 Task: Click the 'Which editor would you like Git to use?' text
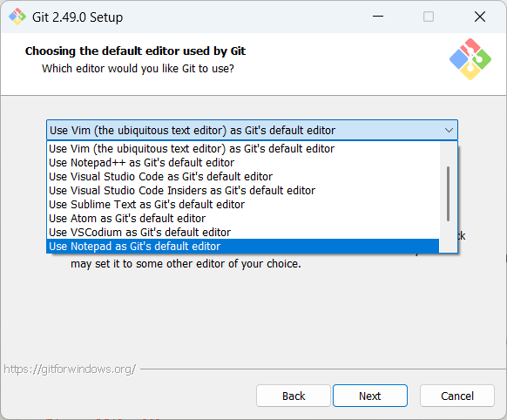point(138,69)
